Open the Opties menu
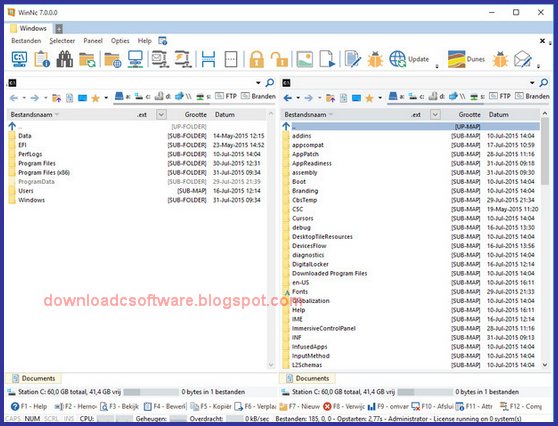This screenshot has width=558, height=426. tap(120, 41)
